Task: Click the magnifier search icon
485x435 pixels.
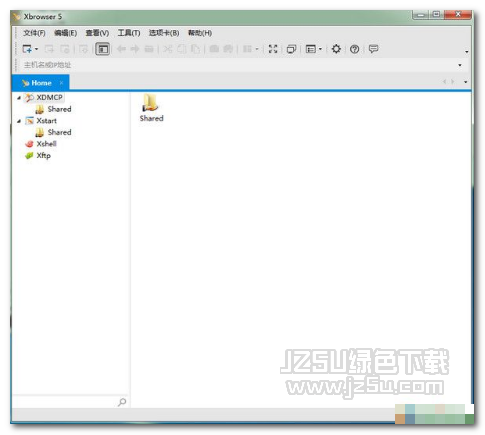Action: [122, 402]
